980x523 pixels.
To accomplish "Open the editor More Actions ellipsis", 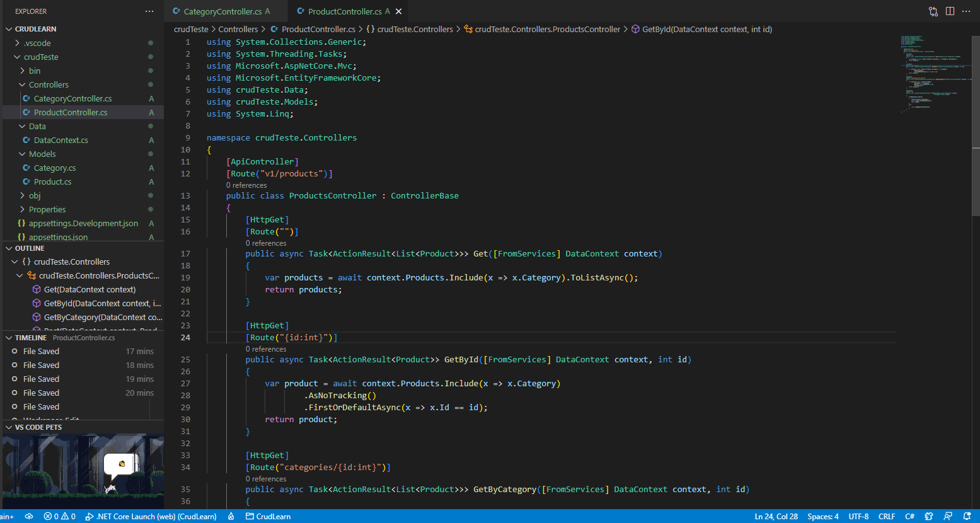I will [x=966, y=11].
